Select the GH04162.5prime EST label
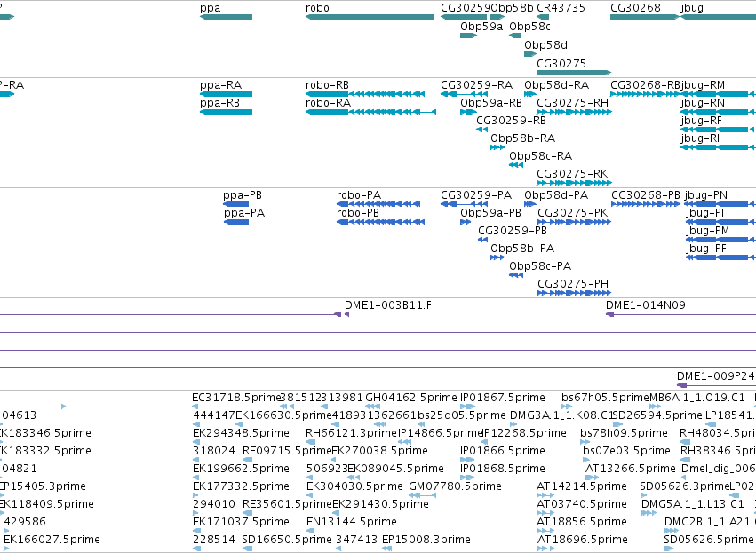Viewport: 756px width, 553px height. pyautogui.click(x=411, y=398)
